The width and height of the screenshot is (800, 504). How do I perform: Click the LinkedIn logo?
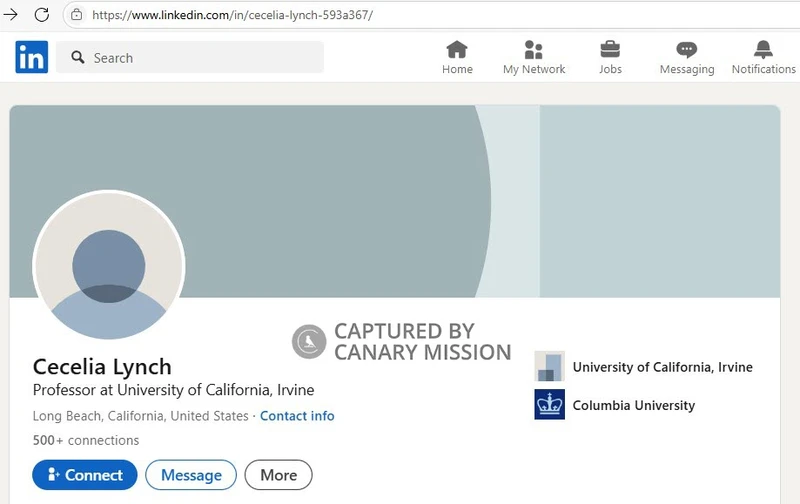click(32, 57)
